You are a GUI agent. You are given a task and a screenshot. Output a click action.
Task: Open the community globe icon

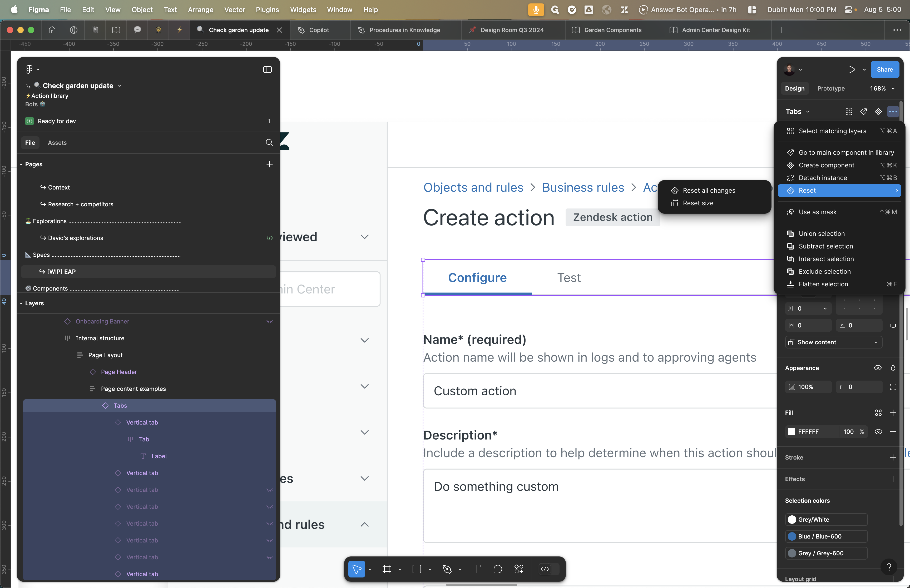[74, 30]
